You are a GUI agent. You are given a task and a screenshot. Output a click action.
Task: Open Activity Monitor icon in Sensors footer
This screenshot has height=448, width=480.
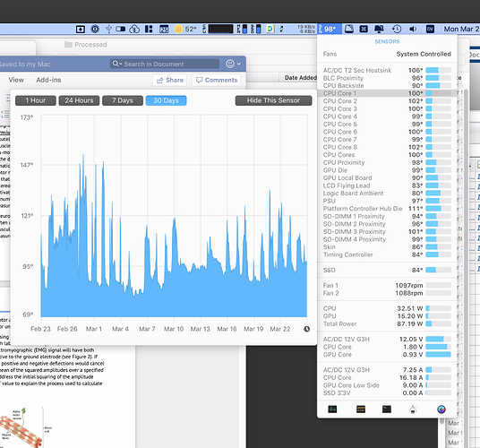tap(332, 409)
